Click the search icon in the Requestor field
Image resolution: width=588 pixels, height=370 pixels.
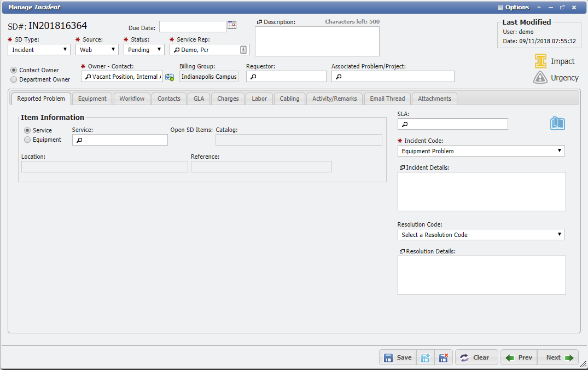252,76
